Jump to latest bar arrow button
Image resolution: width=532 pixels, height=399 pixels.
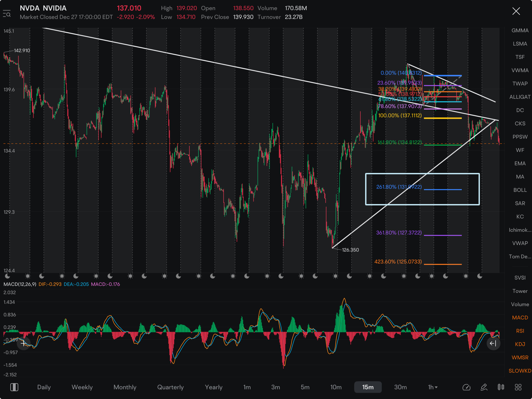tap(493, 343)
